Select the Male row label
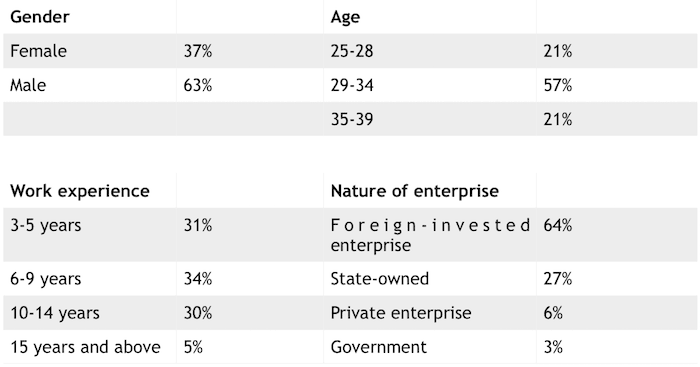 point(28,85)
